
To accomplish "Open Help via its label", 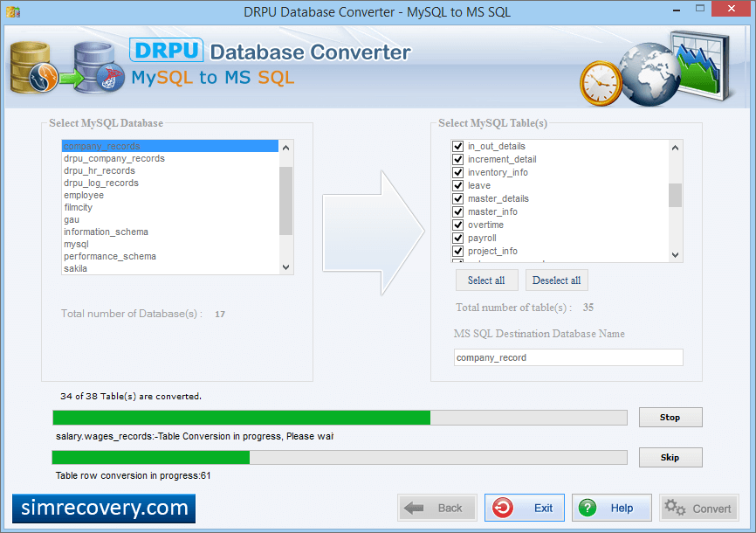I will [x=622, y=508].
